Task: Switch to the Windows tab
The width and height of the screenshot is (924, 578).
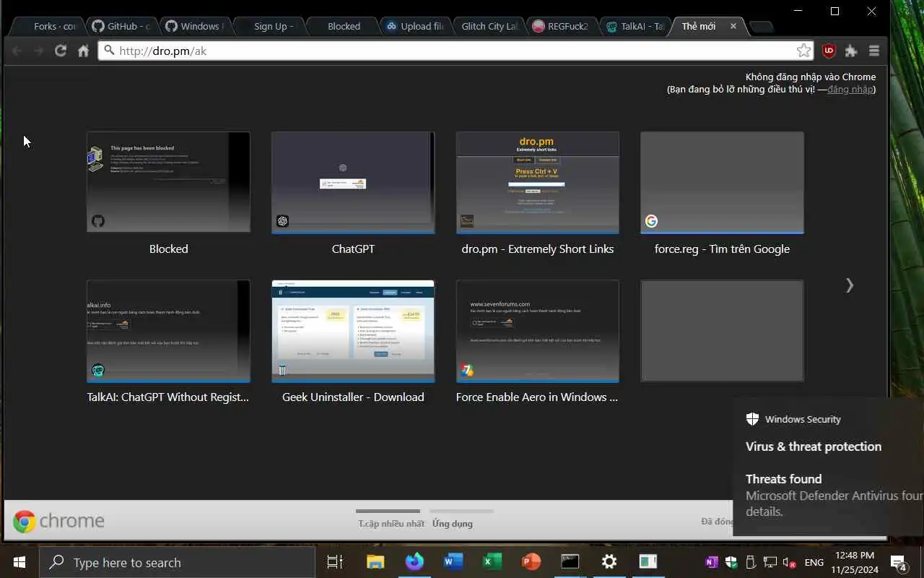Action: pos(195,26)
